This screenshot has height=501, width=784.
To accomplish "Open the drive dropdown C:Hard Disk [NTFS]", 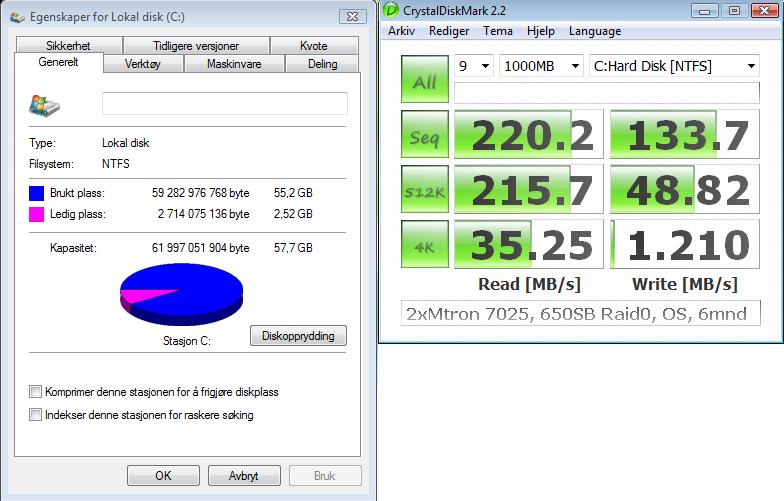I will pos(674,66).
